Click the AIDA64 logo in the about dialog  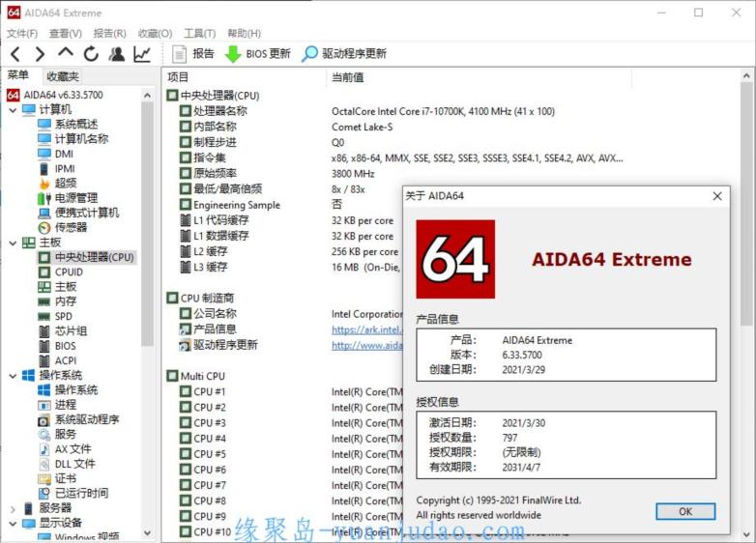455,259
